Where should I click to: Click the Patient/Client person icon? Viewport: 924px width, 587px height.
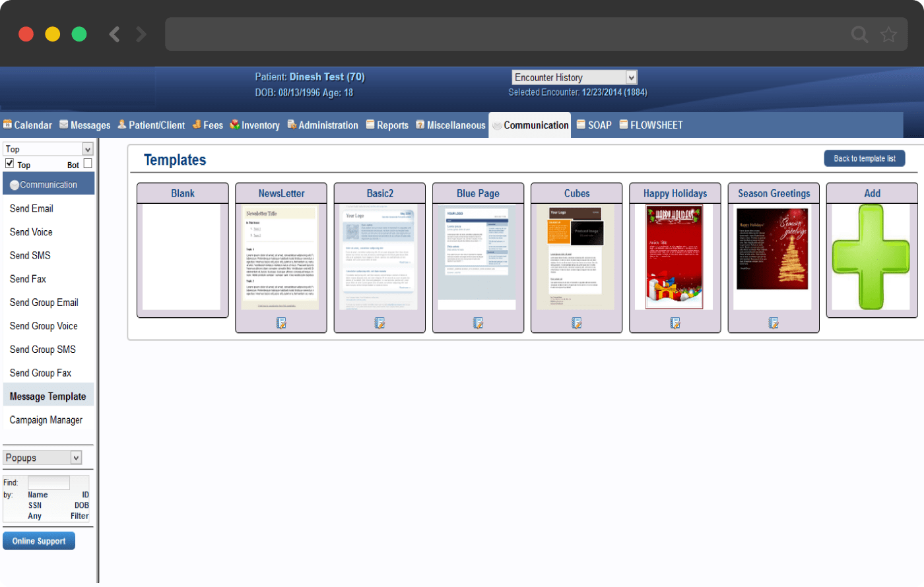[122, 125]
